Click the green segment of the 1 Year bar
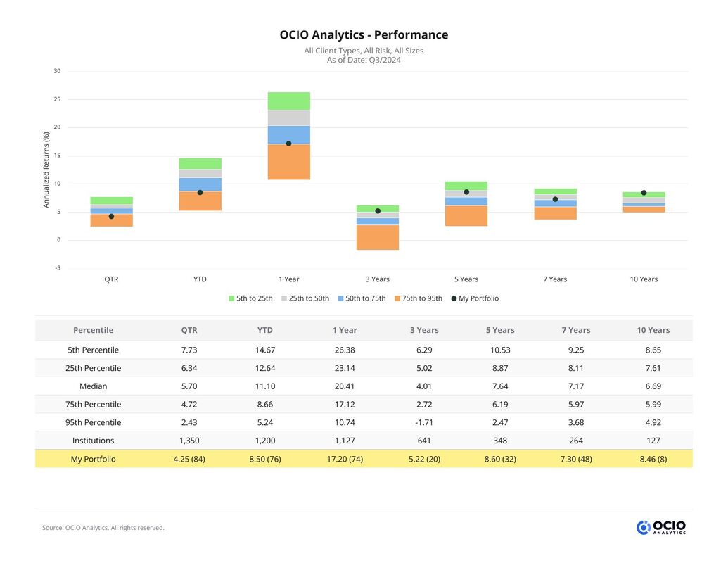Screen dimensions: 728x563 click(x=289, y=101)
